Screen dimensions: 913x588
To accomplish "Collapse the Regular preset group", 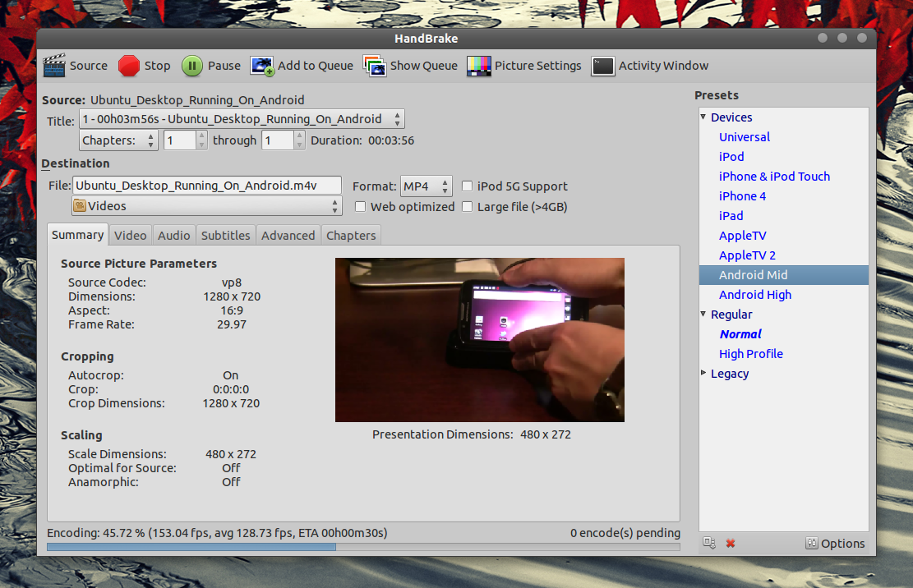I will coord(703,314).
